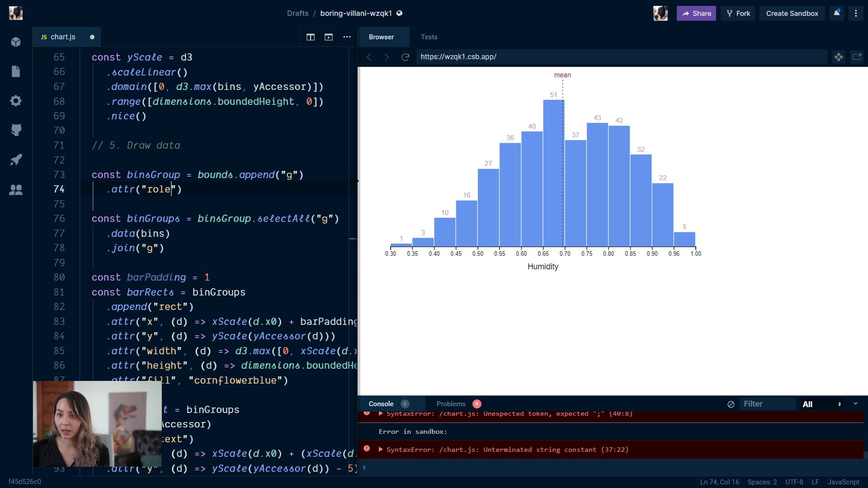This screenshot has width=868, height=488.
Task: Open the preview in a new window
Action: 857,57
